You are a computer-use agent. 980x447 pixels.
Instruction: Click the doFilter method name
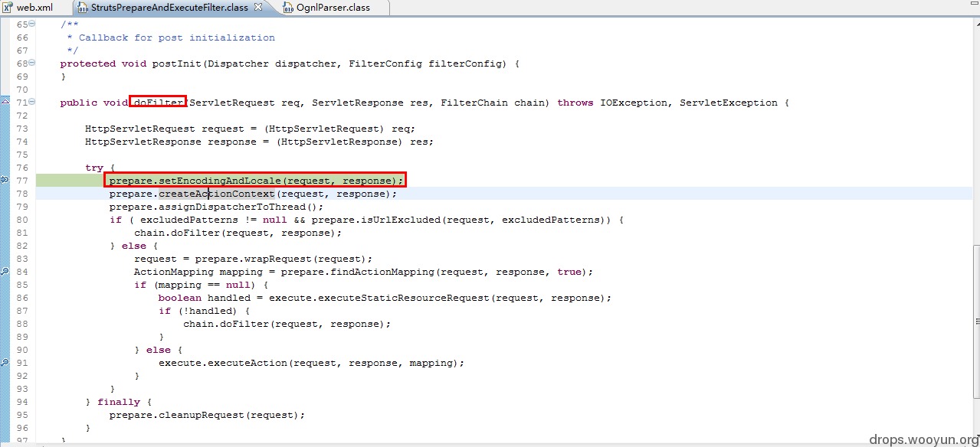159,103
